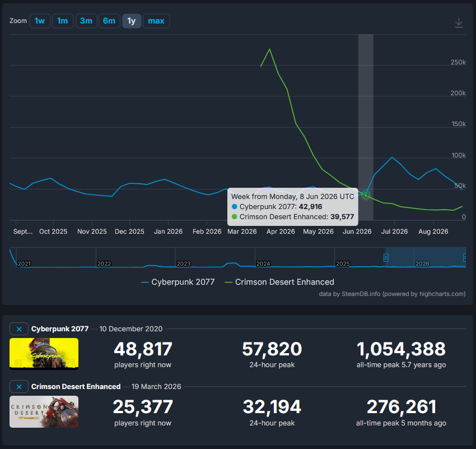Click the download chart icon
This screenshot has height=449, width=476.
(459, 23)
